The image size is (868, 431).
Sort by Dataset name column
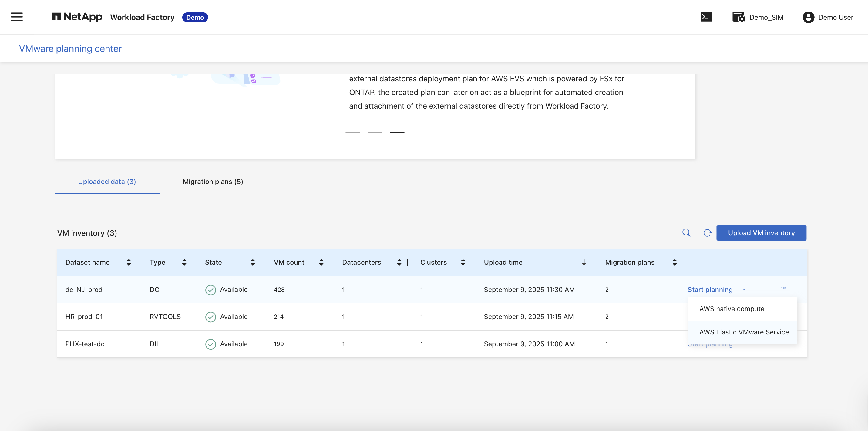point(129,262)
